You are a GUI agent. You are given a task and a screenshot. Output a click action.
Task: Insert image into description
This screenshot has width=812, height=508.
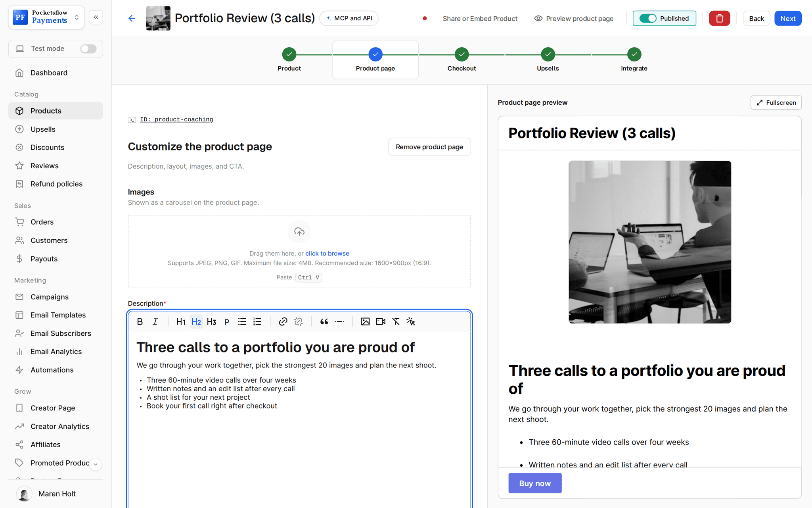[365, 321]
